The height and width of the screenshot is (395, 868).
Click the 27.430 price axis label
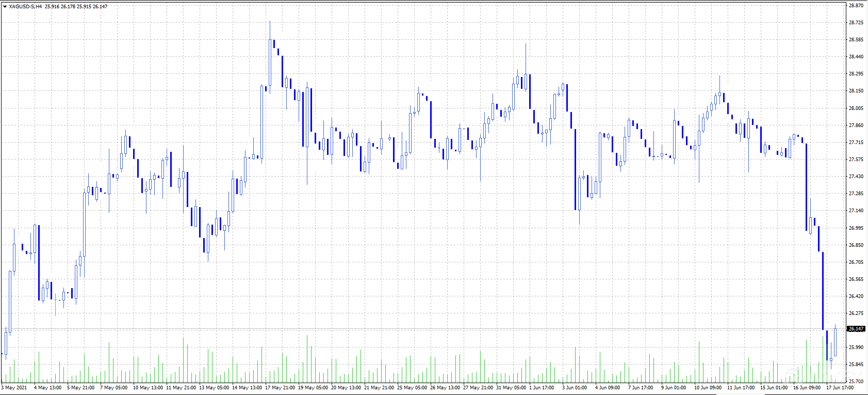click(856, 177)
